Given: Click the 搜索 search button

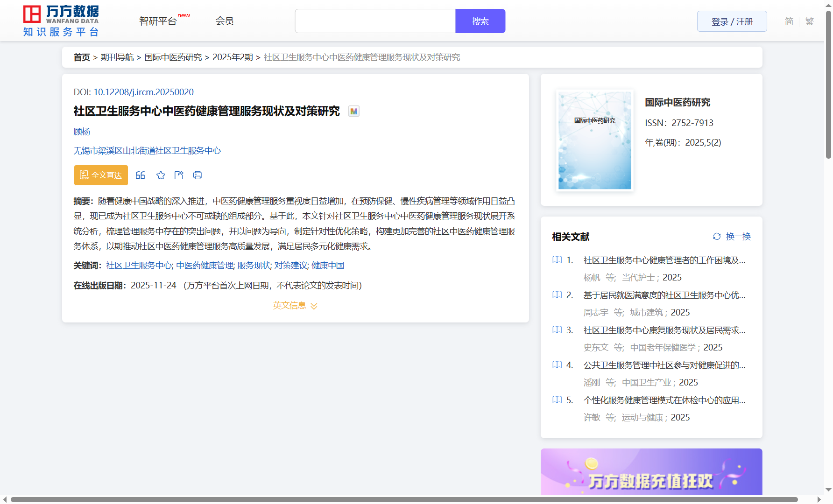Looking at the screenshot, I should point(480,21).
